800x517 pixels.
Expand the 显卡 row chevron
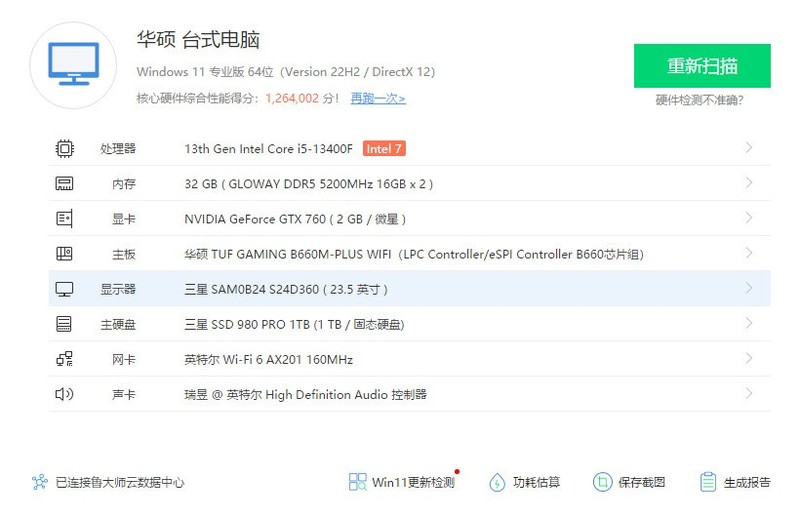coord(749,218)
